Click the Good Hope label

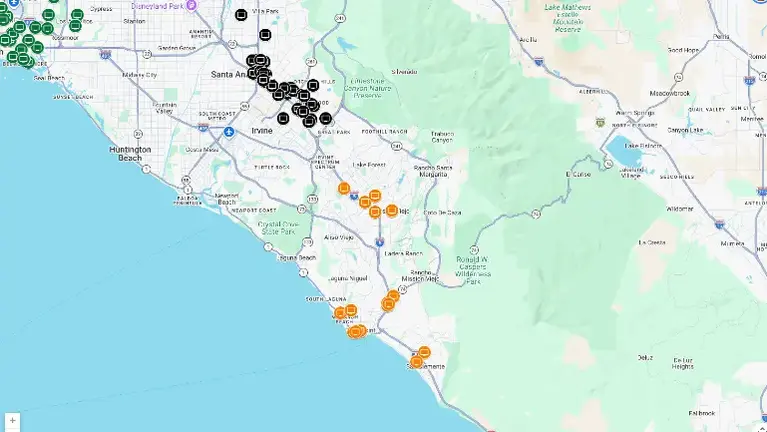coord(683,50)
